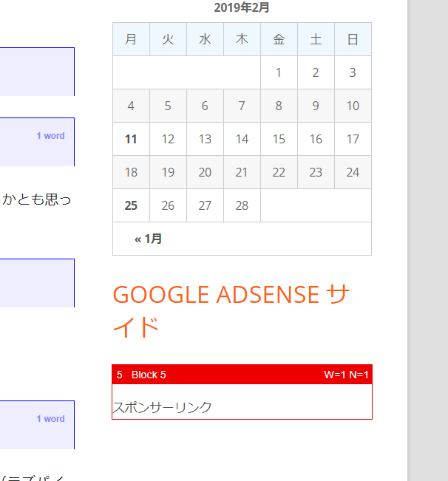
Task: Click calendar date 21
Action: tap(242, 172)
